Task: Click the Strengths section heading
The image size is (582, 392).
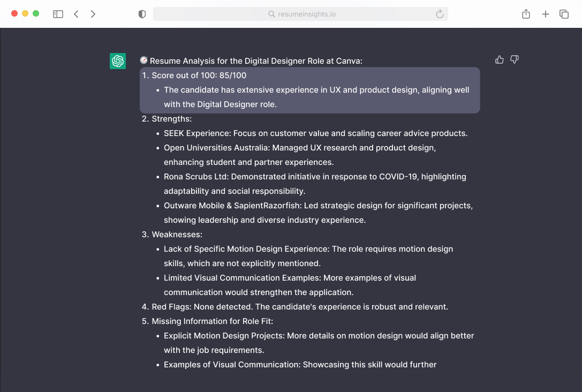Action: (171, 119)
